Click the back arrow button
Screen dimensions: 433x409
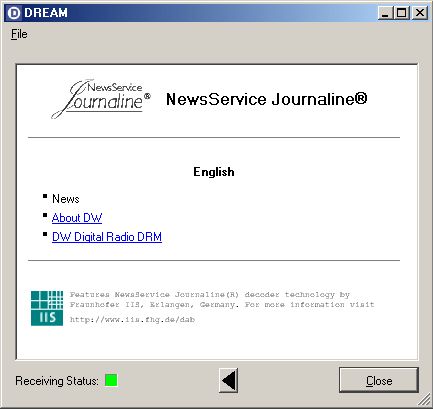[228, 380]
